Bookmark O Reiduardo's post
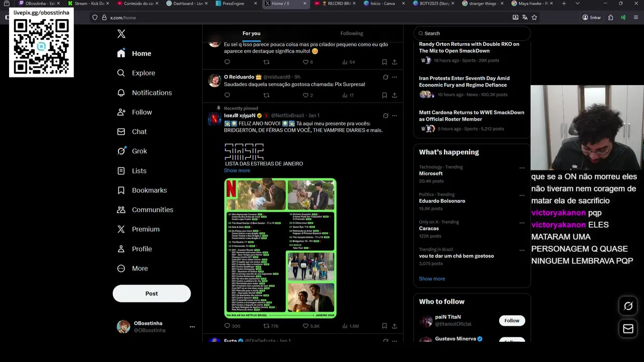This screenshot has width=644, height=362. 384,95
